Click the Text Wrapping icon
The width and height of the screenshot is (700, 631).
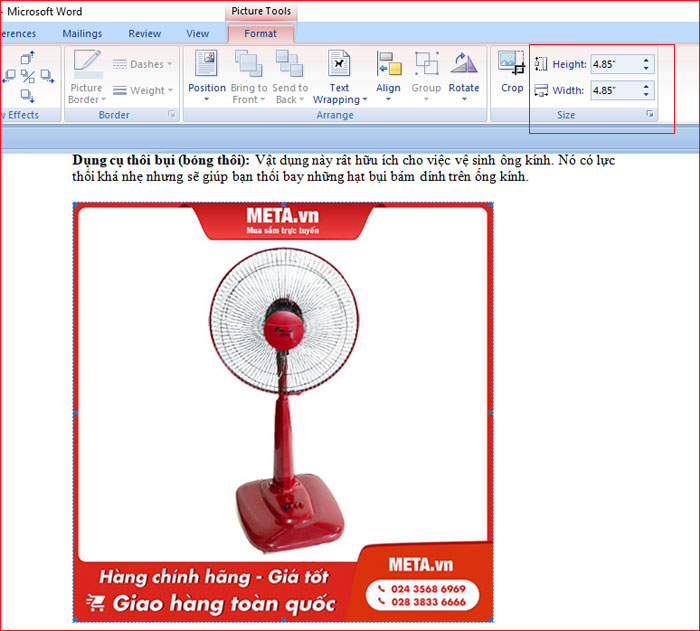point(339,63)
